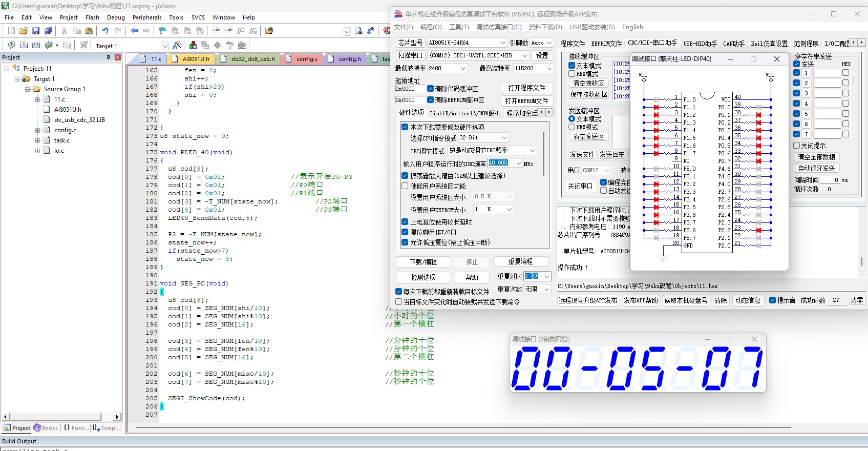868x451 pixels.
Task: Click the Save file toolbar icon
Action: point(36,31)
